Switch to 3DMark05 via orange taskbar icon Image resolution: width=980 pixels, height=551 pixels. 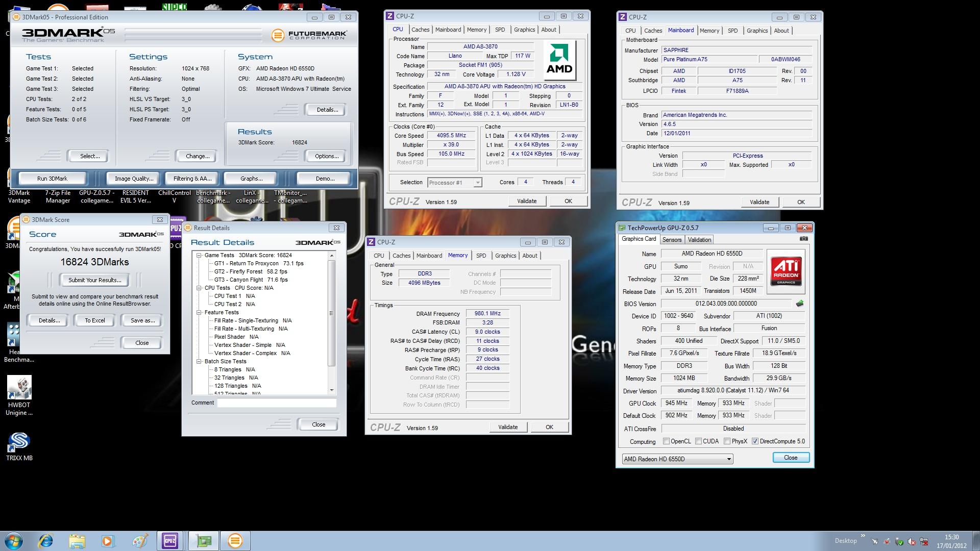tap(235, 541)
